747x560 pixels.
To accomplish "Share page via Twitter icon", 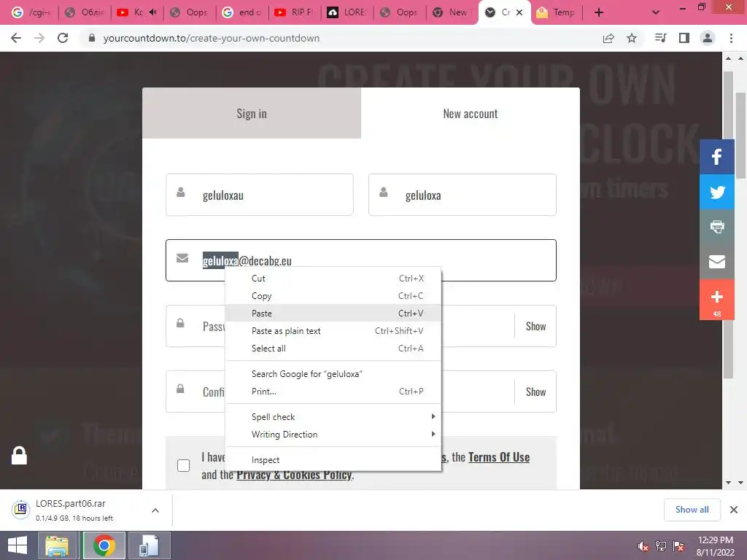I will point(717,192).
